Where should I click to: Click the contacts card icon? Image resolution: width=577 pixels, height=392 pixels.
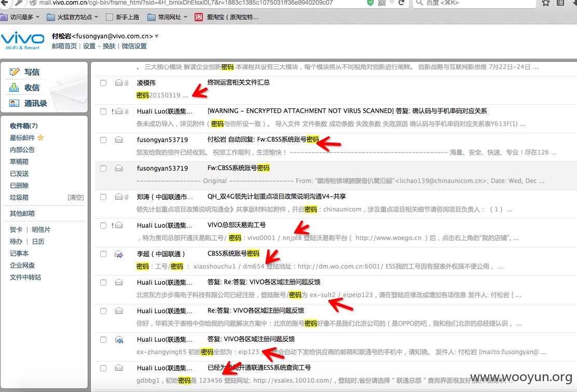coord(15,103)
